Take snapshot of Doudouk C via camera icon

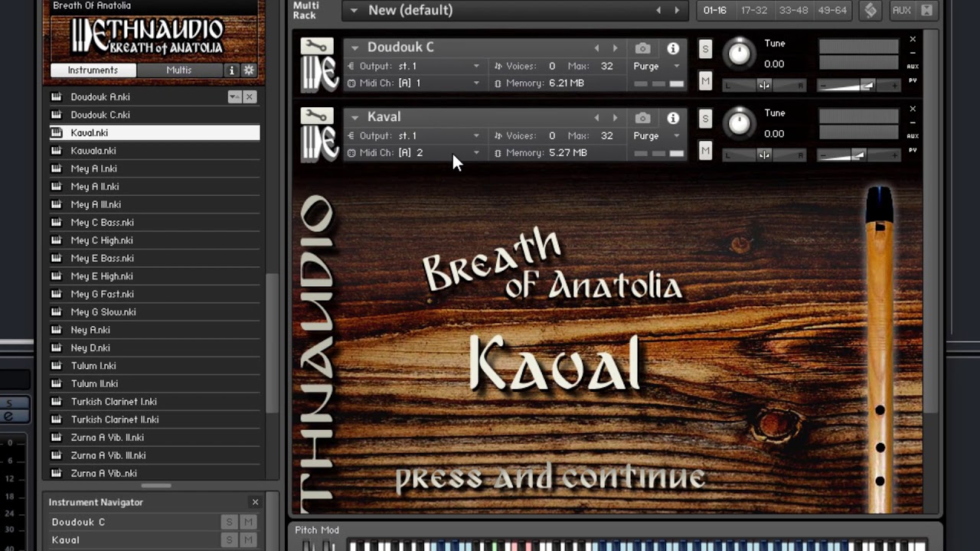pyautogui.click(x=642, y=48)
